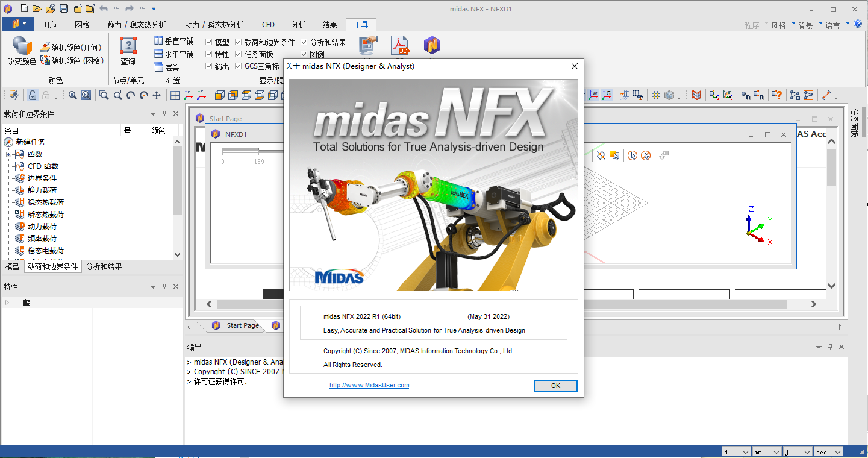Screen dimensions: 868x458
Task: Click the 3D PDF export icon
Action: (x=401, y=46)
